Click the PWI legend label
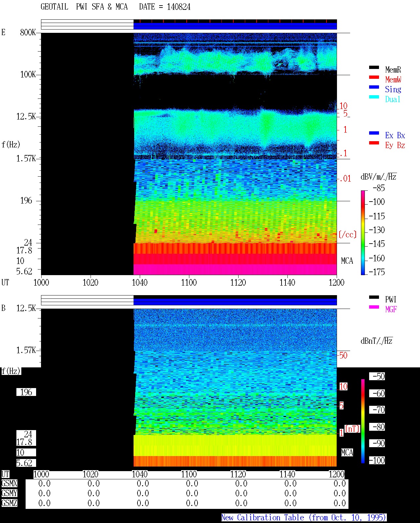The image size is (420, 523). click(391, 299)
